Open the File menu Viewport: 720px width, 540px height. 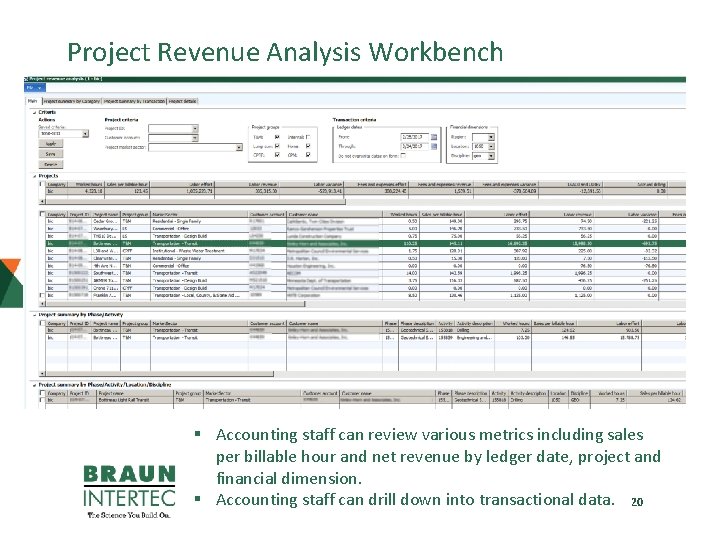34,87
